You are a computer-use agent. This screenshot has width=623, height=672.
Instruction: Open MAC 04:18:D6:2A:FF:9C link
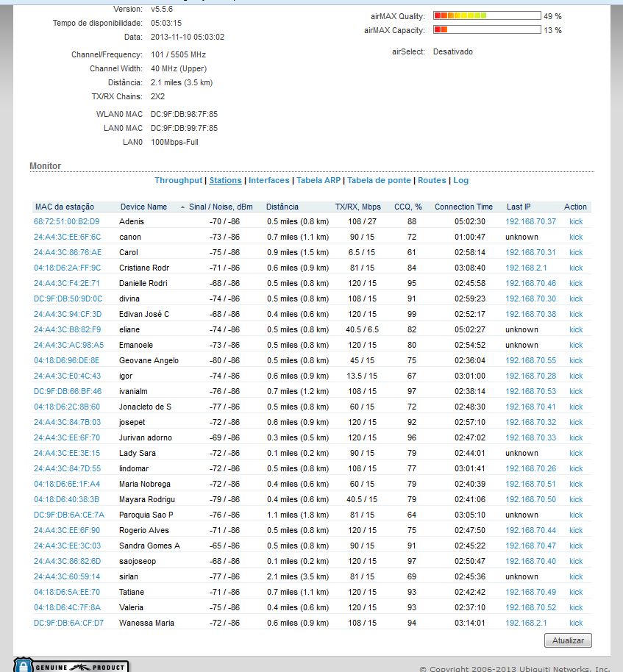(68, 268)
